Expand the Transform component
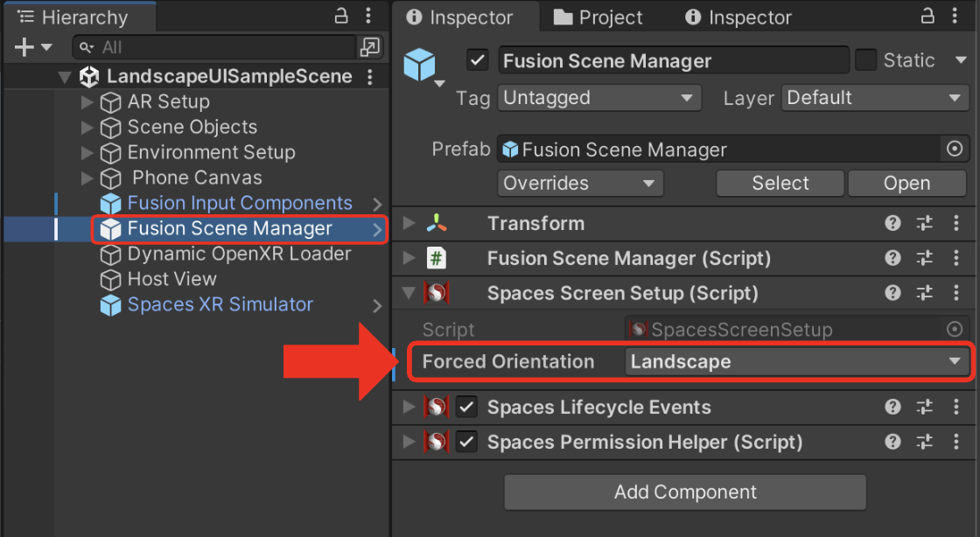Screen dimensions: 980x537 [409, 223]
